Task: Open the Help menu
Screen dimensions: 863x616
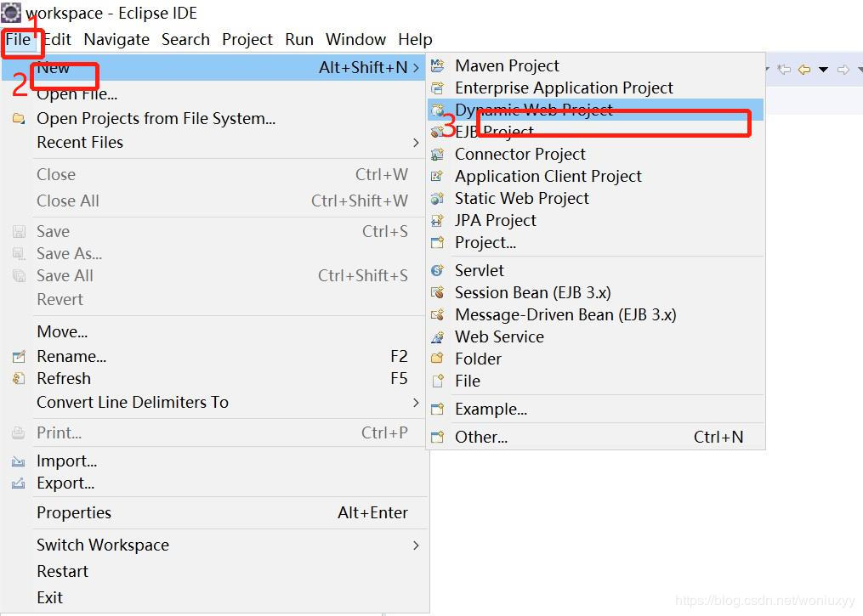Action: (x=415, y=40)
